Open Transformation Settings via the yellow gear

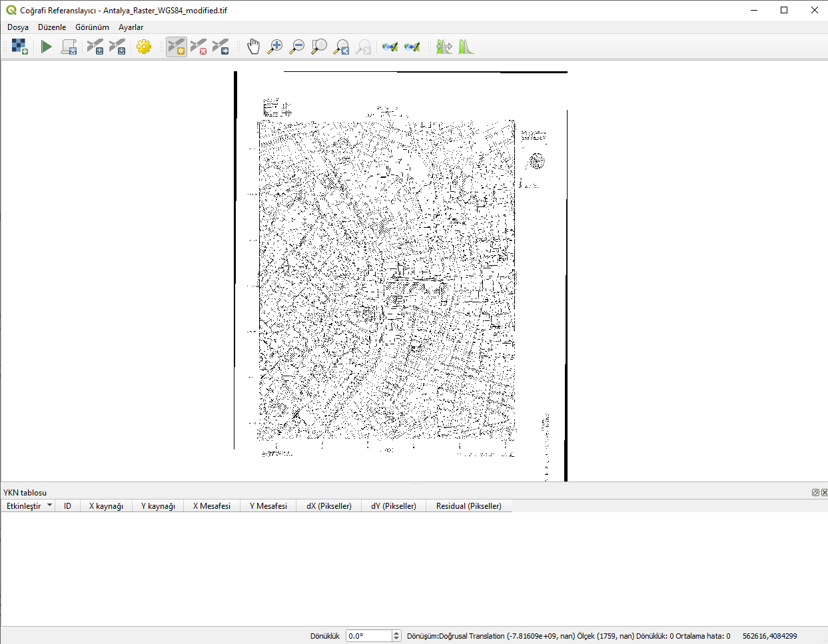(x=144, y=47)
